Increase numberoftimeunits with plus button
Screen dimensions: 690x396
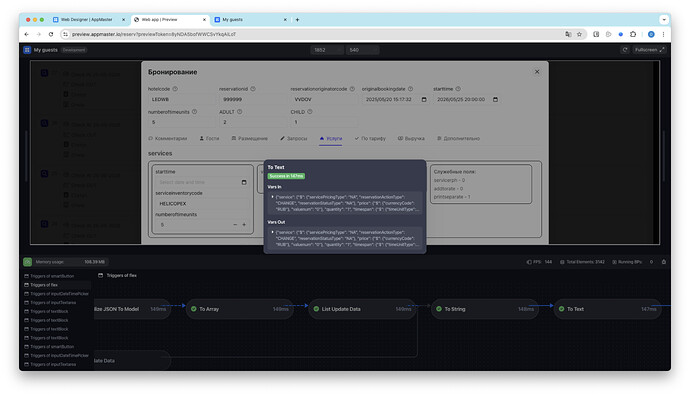[x=244, y=225]
